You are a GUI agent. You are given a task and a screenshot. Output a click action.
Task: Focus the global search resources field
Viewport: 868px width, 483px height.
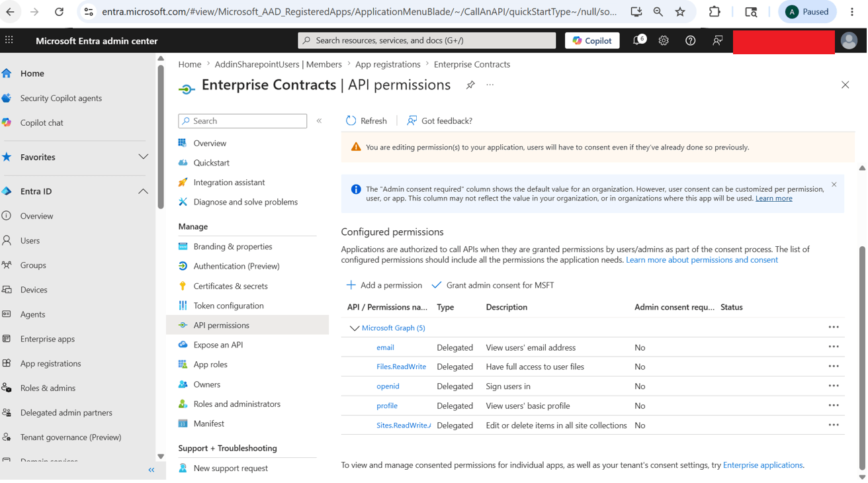pyautogui.click(x=427, y=40)
